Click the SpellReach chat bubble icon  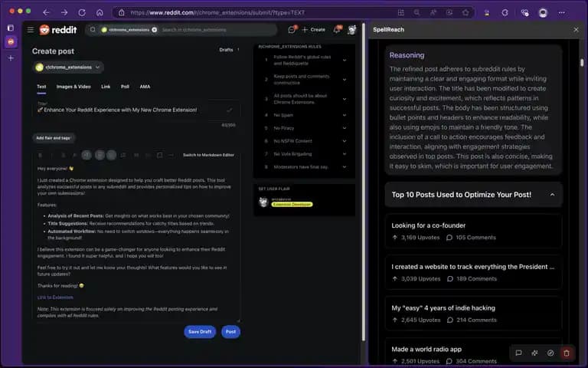pyautogui.click(x=518, y=353)
